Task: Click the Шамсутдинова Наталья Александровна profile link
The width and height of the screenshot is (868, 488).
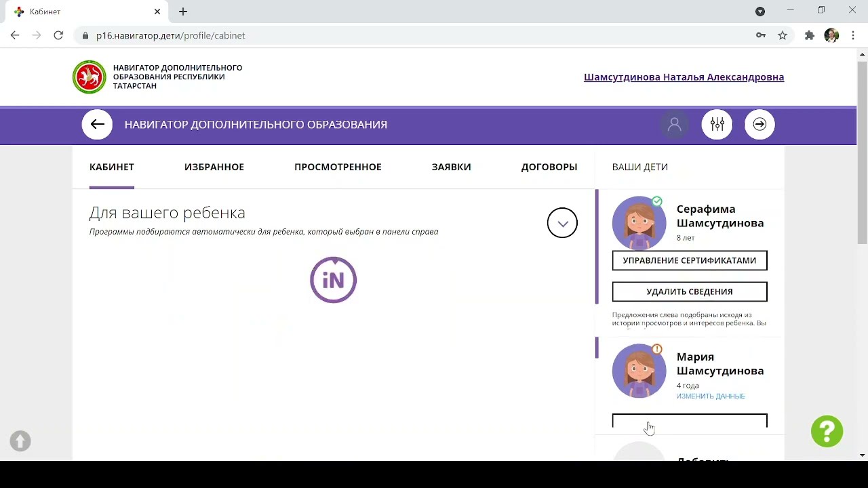Action: click(684, 77)
